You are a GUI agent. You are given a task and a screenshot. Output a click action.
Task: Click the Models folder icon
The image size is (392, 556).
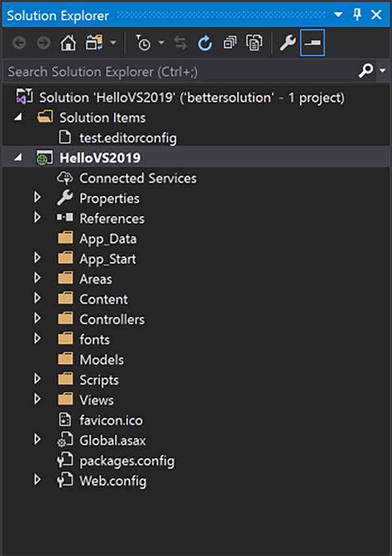click(x=65, y=360)
